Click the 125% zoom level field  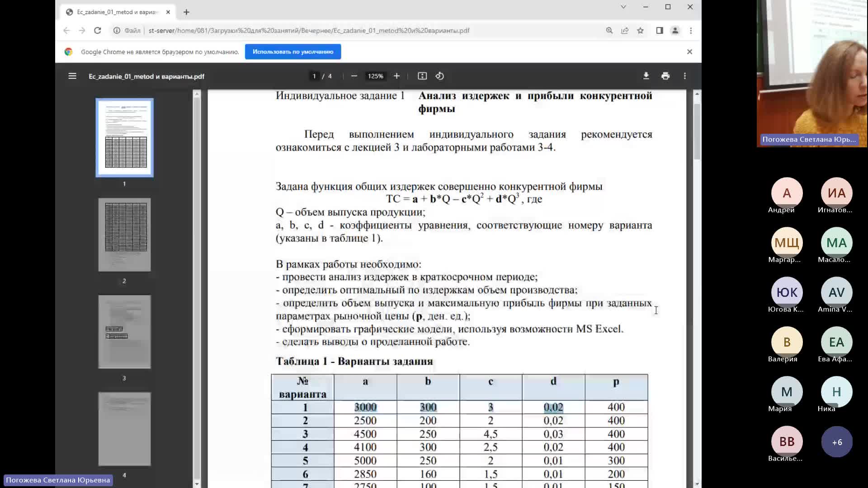[375, 76]
